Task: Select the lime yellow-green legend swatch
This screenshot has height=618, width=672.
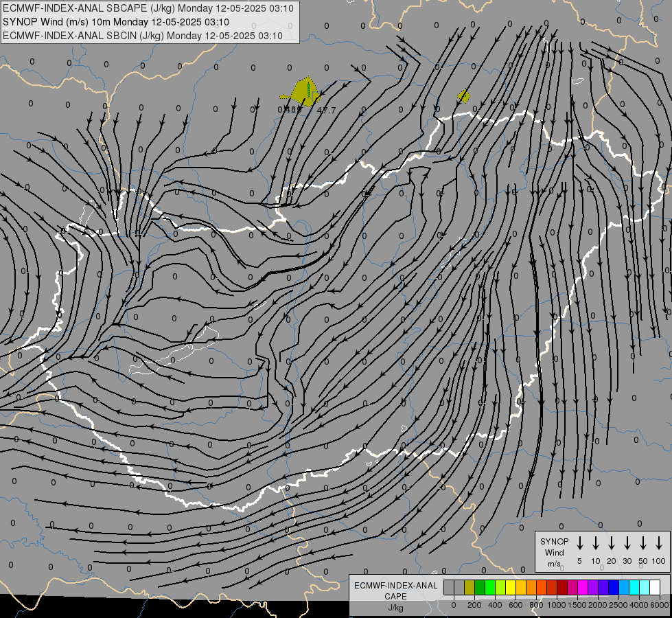Action: (x=500, y=588)
